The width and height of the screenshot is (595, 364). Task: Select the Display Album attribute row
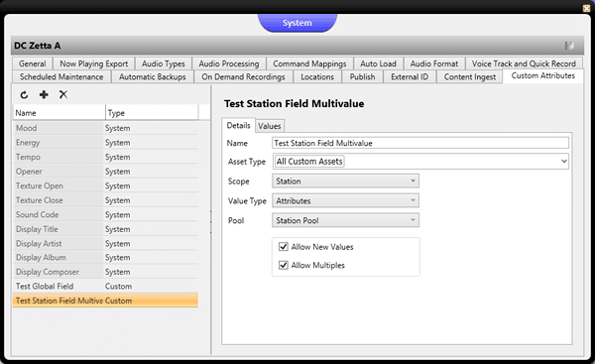click(105, 257)
